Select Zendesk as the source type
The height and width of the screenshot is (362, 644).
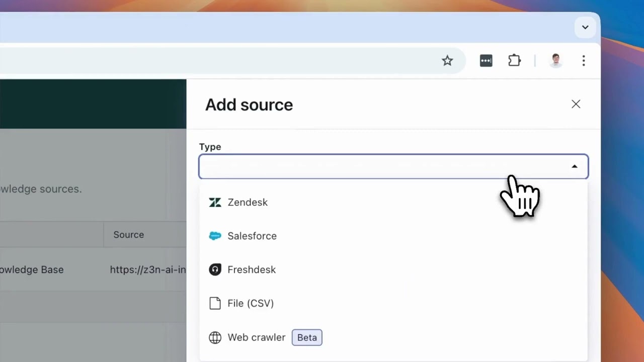[x=393, y=202]
